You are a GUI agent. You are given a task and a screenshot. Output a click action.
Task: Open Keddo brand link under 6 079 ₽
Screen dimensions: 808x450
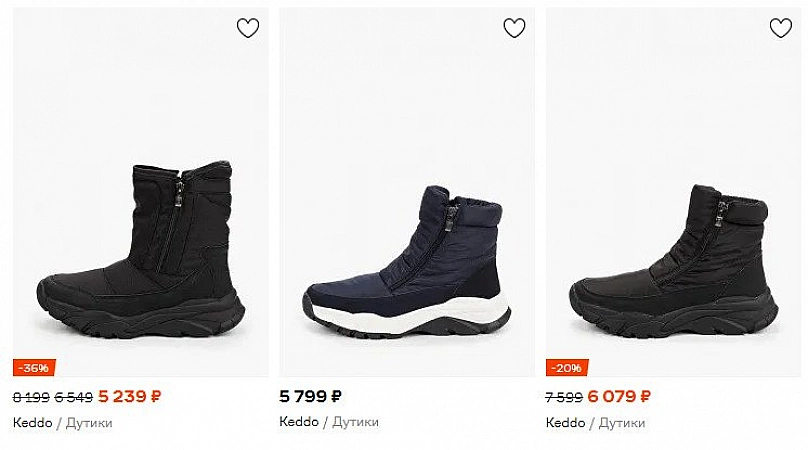click(565, 422)
